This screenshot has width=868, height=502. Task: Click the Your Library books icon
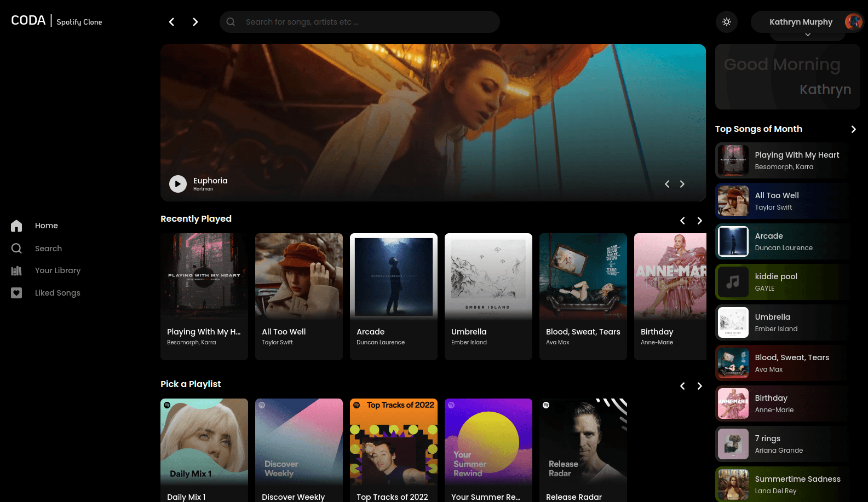[16, 270]
